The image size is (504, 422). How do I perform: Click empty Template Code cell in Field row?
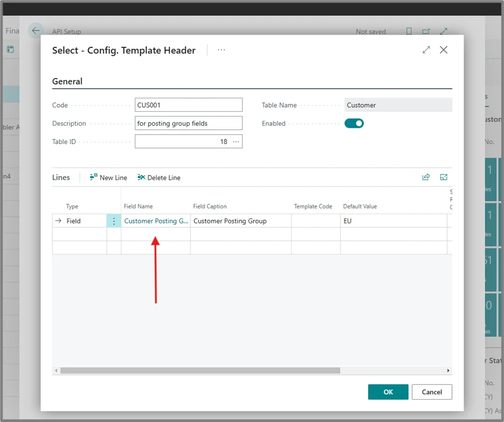[x=316, y=221]
